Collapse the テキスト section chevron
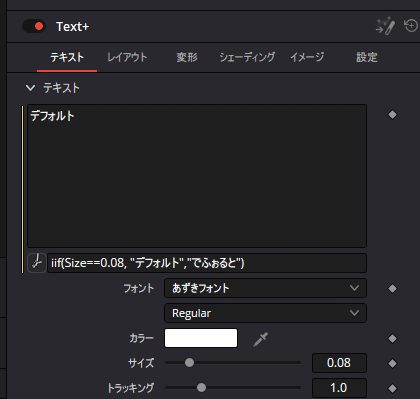This screenshot has width=420, height=399. coord(30,88)
